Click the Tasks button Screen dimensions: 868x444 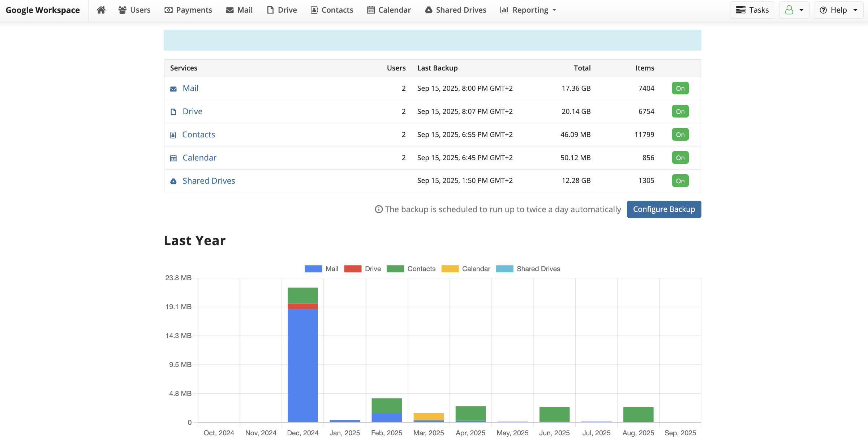point(752,10)
